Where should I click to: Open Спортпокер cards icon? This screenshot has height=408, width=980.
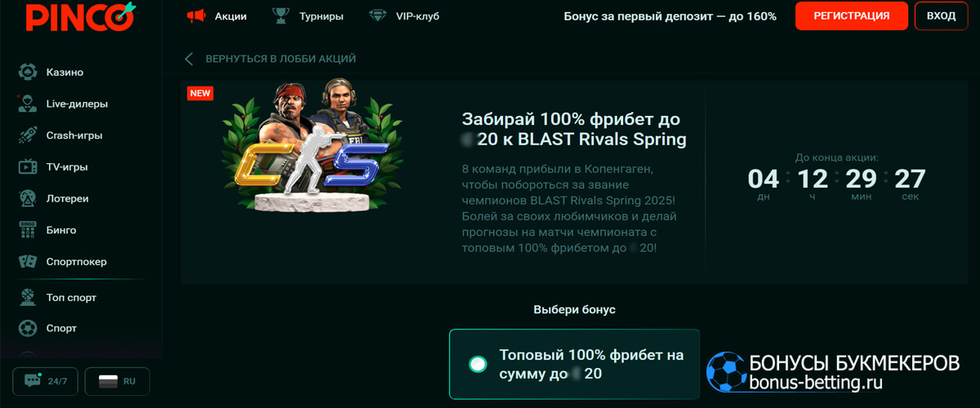click(28, 262)
